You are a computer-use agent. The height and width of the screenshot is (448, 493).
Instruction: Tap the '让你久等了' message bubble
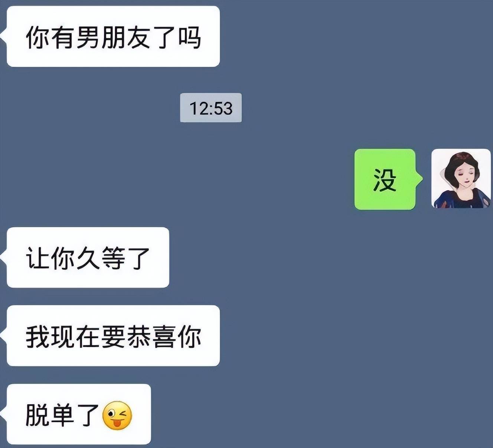(88, 257)
